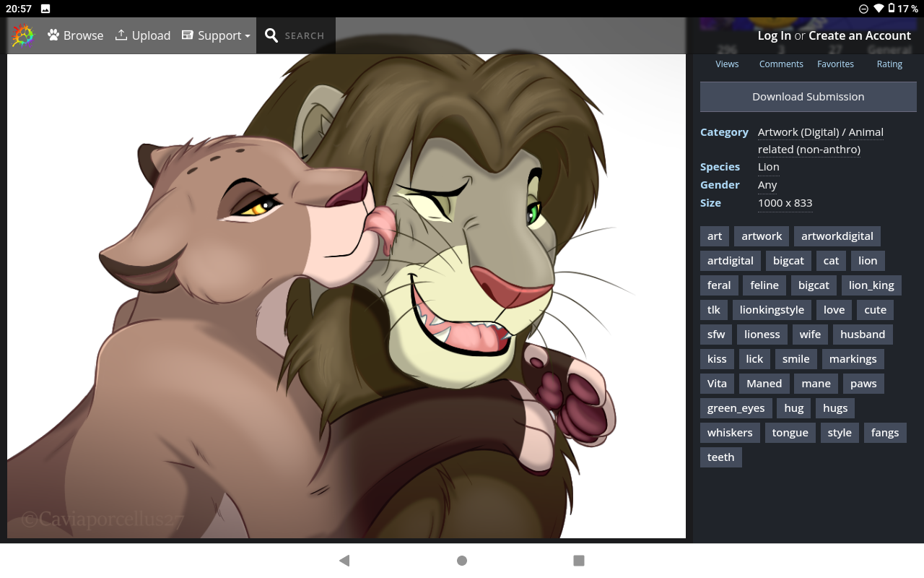
Task: Open the 'wife' tag
Action: tap(810, 335)
